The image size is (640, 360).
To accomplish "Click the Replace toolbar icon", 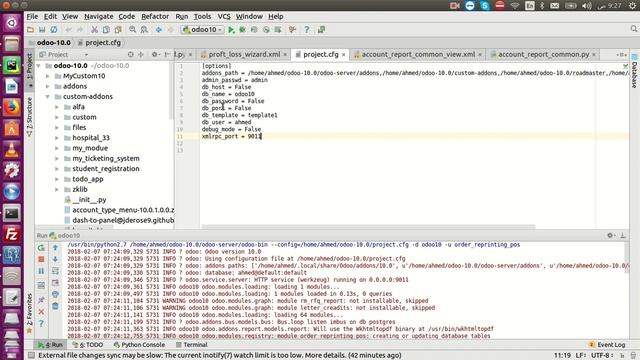I will [x=144, y=29].
